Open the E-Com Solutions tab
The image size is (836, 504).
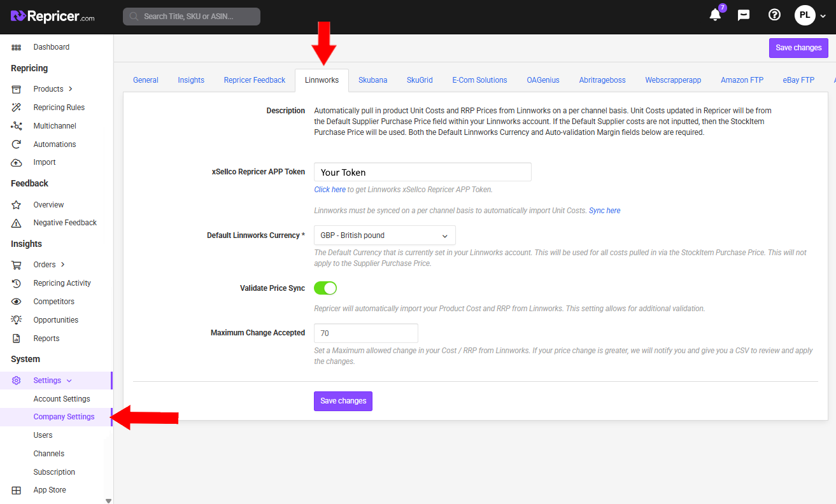coord(479,80)
